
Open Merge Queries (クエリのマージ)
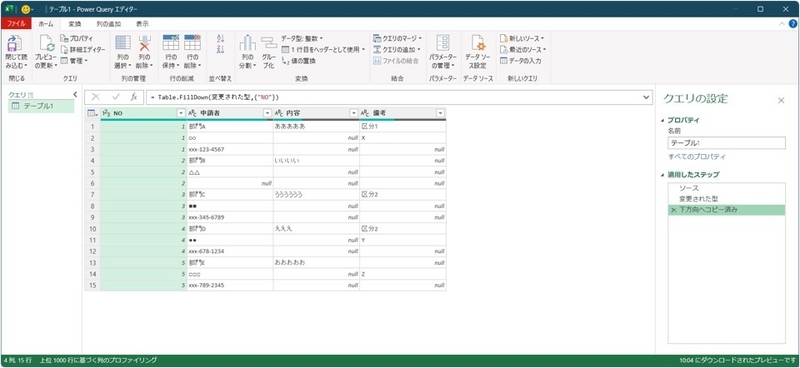pos(397,38)
